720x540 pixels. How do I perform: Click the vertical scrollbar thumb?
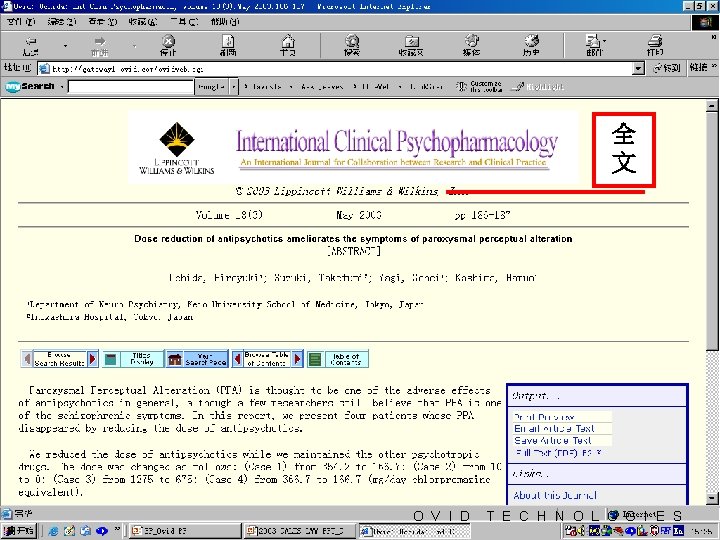(x=711, y=230)
